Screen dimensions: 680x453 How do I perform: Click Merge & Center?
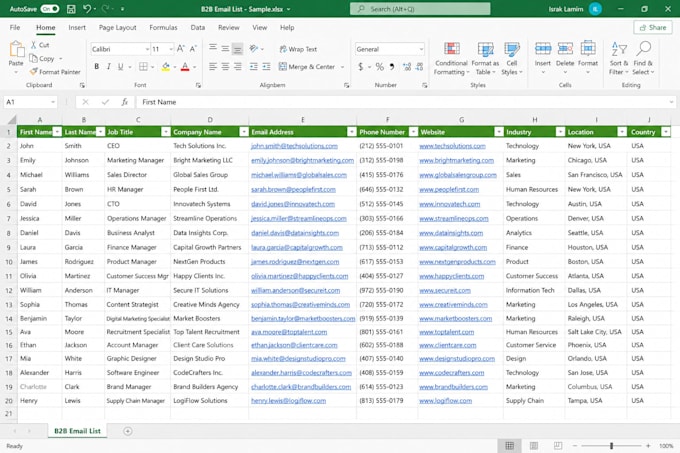tap(307, 66)
